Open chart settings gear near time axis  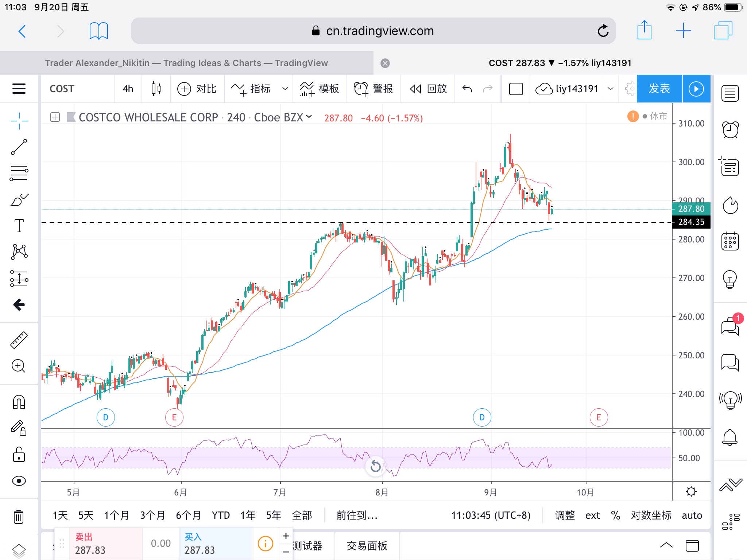click(691, 491)
